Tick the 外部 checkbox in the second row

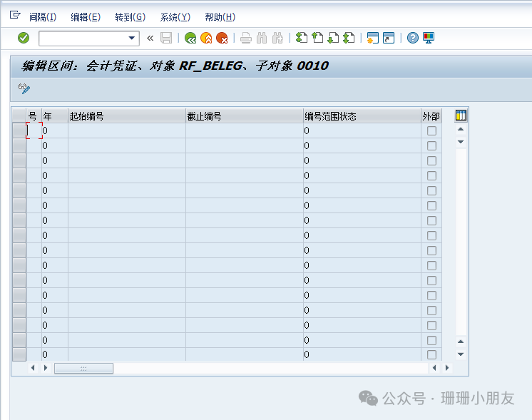point(431,145)
